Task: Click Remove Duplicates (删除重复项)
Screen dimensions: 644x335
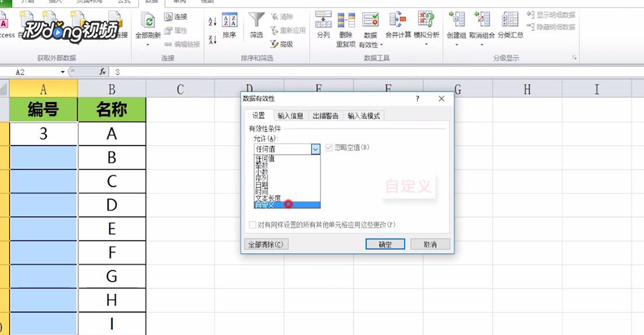Action: (x=346, y=30)
